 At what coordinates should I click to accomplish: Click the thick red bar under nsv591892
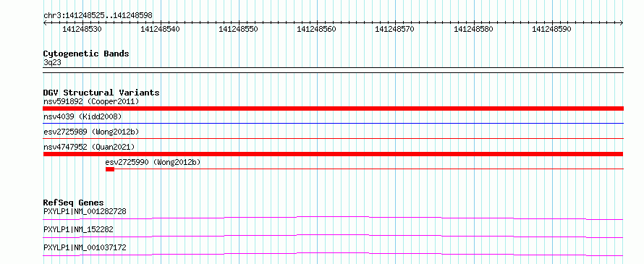pyautogui.click(x=333, y=108)
